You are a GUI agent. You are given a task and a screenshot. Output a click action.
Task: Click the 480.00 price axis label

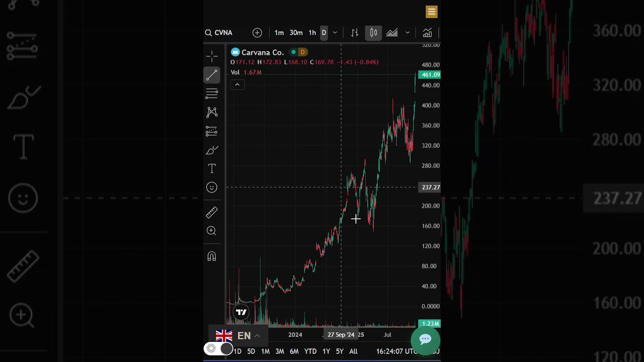pyautogui.click(x=431, y=65)
